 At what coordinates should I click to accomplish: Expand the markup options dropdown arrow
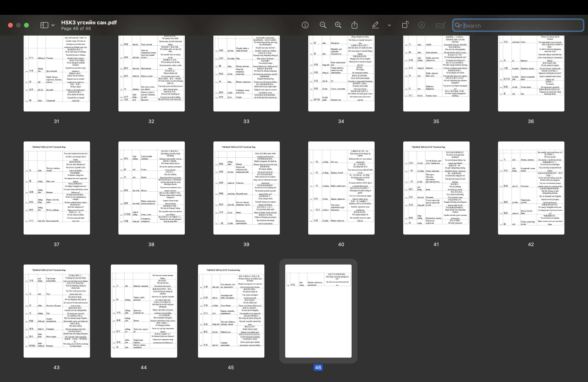pyautogui.click(x=389, y=25)
